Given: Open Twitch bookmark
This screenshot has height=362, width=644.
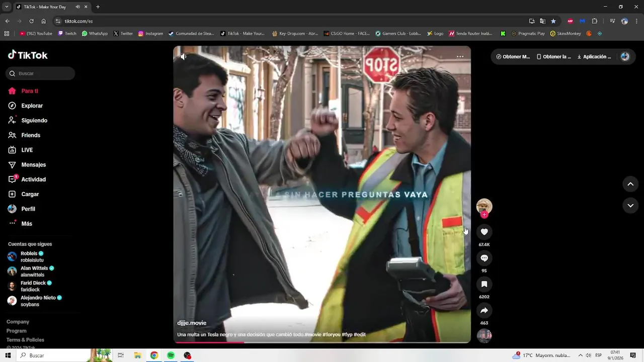Looking at the screenshot, I should (67, 34).
